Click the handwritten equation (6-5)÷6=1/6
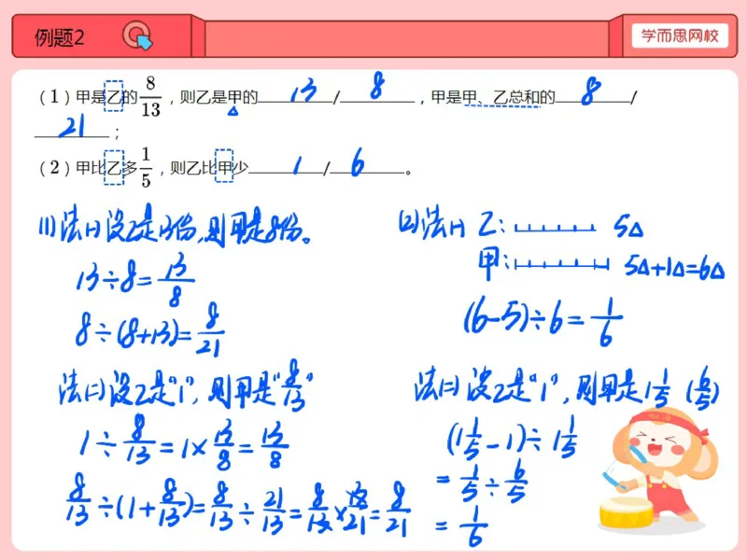The image size is (747, 560). pos(543,320)
